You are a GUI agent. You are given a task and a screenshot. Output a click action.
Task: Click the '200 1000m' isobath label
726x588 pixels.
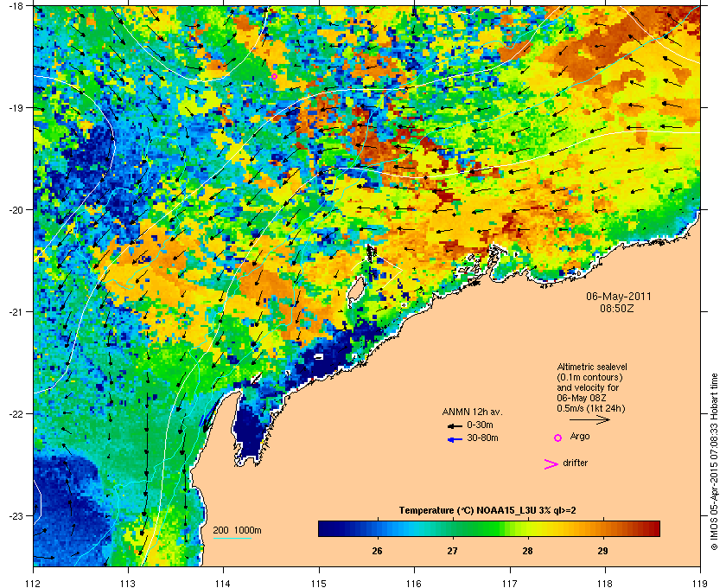237,531
